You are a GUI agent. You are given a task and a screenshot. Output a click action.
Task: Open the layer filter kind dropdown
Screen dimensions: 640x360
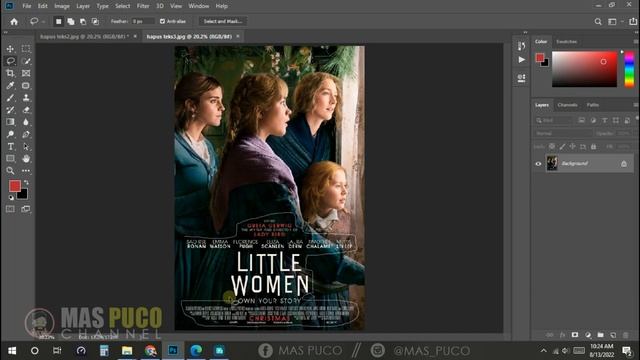click(554, 120)
